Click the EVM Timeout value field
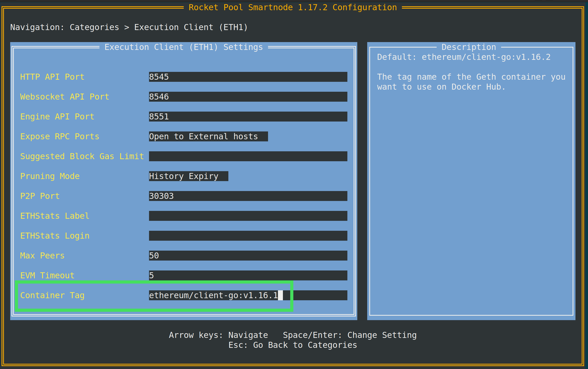The width and height of the screenshot is (588, 369). coord(248,275)
